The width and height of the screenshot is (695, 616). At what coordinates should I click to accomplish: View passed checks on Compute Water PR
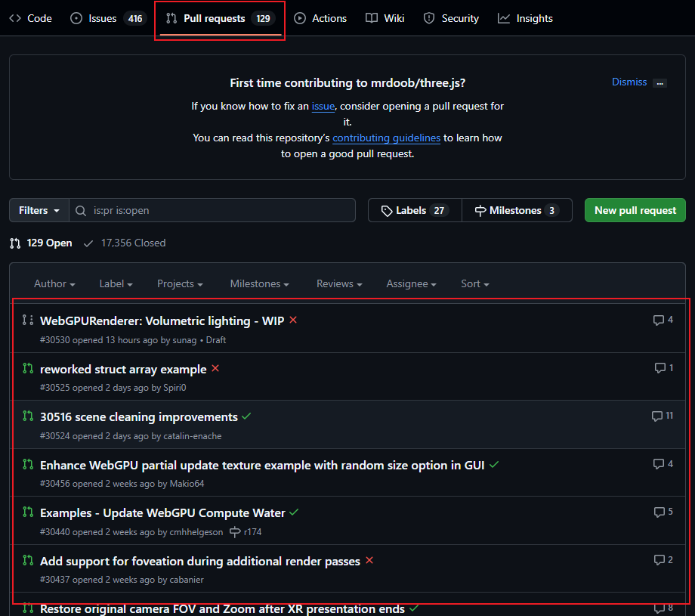coord(294,512)
